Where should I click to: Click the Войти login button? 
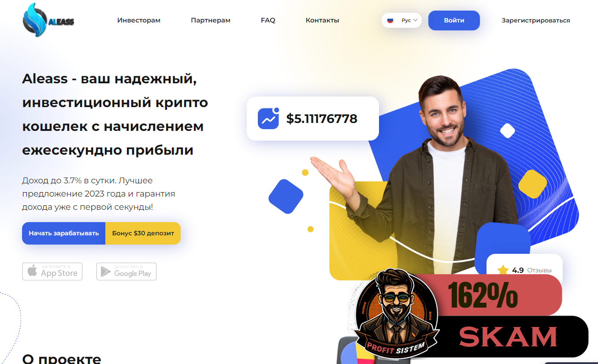tap(454, 20)
